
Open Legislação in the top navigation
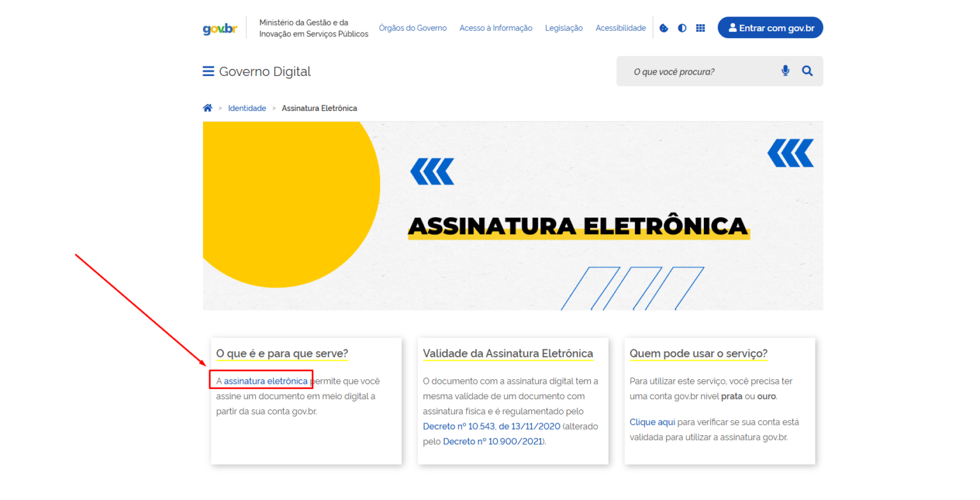pos(564,28)
